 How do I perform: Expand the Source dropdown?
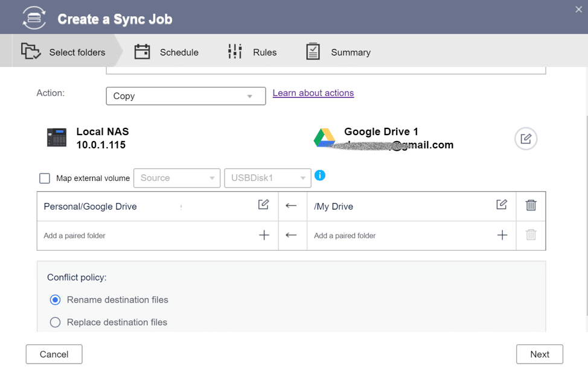coord(177,178)
